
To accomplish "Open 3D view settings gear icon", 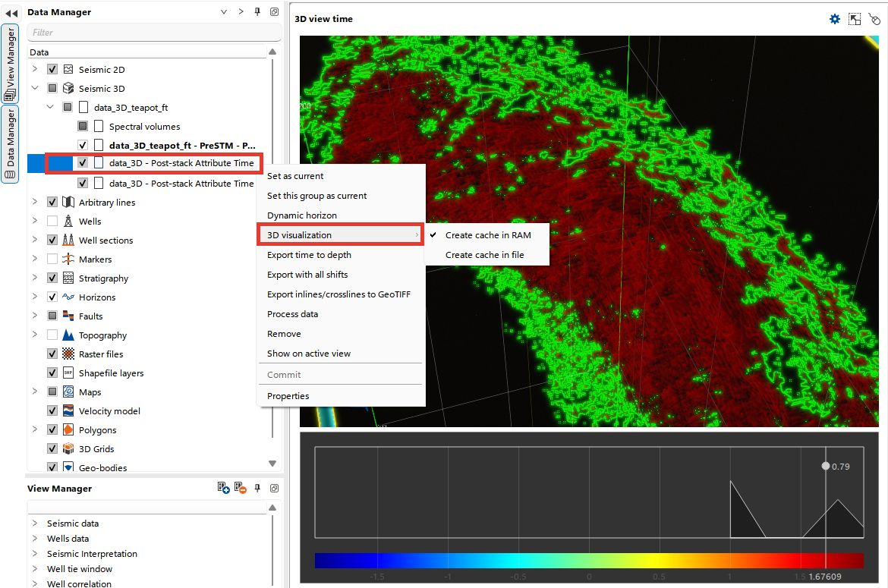I will point(835,19).
